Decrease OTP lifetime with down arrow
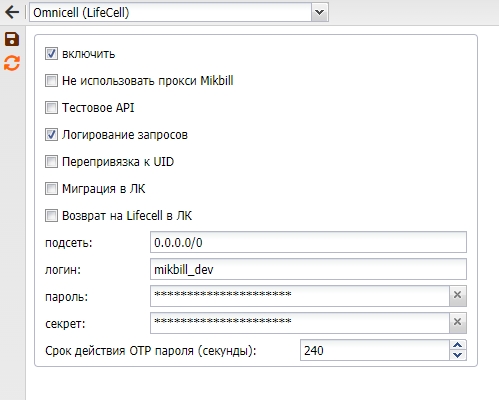 tap(458, 355)
